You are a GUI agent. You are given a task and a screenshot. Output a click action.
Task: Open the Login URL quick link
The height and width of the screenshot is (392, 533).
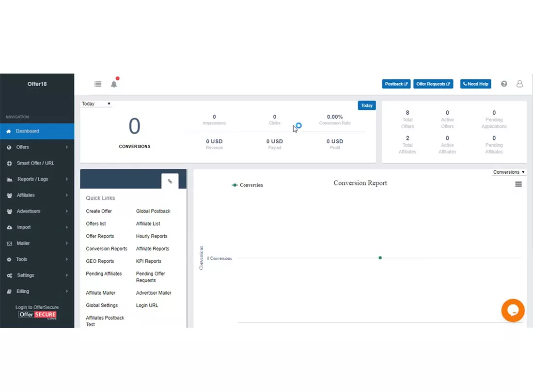tap(147, 305)
